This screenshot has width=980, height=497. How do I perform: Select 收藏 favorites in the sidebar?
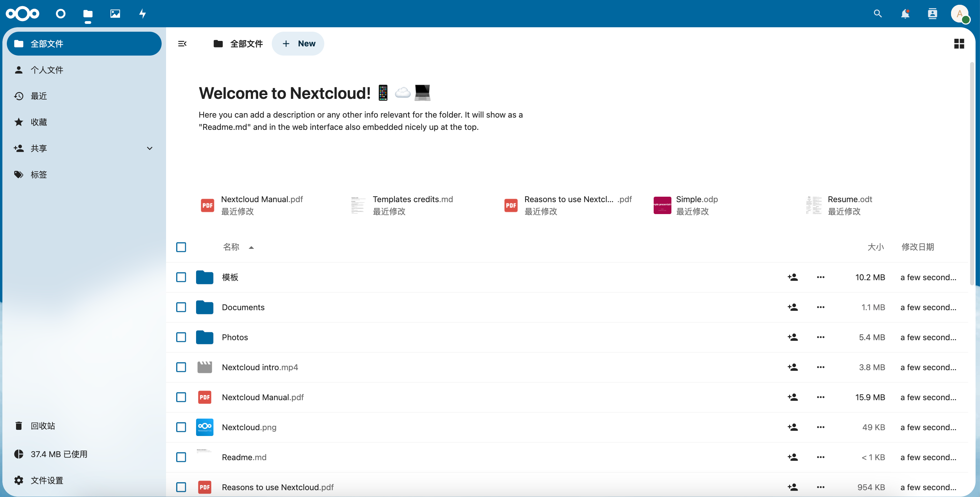tap(84, 122)
